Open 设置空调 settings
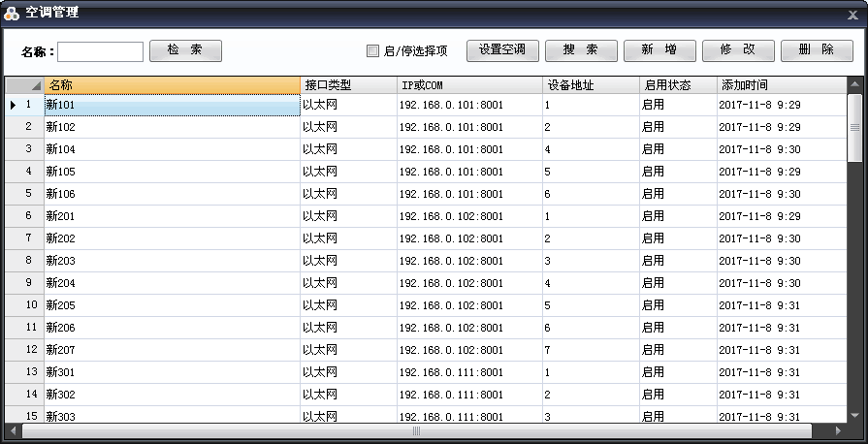This screenshot has height=444, width=868. 502,50
